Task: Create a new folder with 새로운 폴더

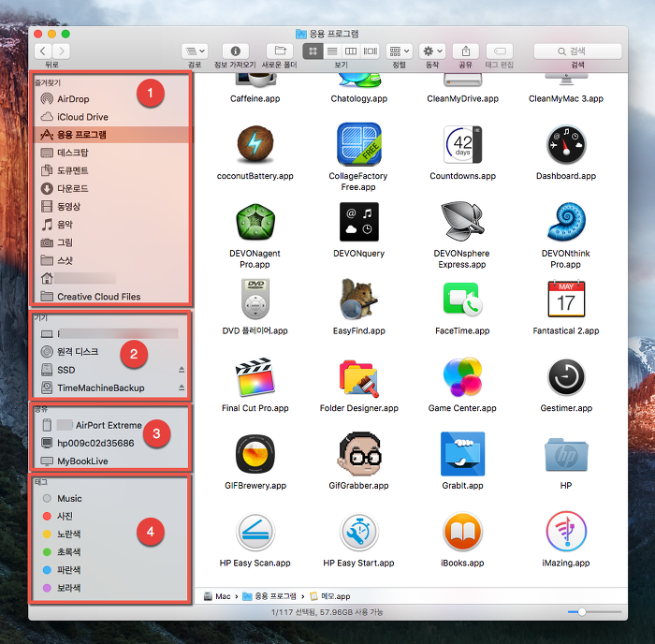Action: click(x=280, y=51)
